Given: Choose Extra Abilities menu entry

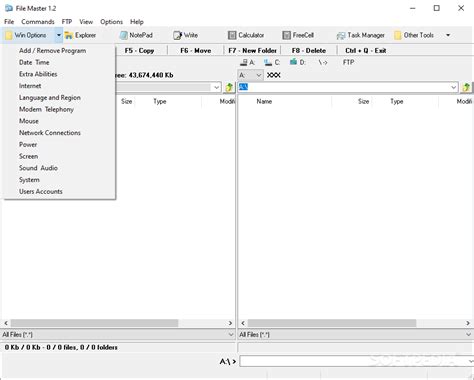Looking at the screenshot, I should [60, 74].
